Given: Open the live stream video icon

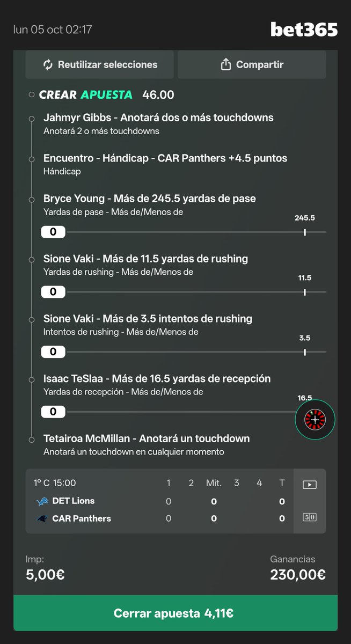Looking at the screenshot, I should click(309, 485).
